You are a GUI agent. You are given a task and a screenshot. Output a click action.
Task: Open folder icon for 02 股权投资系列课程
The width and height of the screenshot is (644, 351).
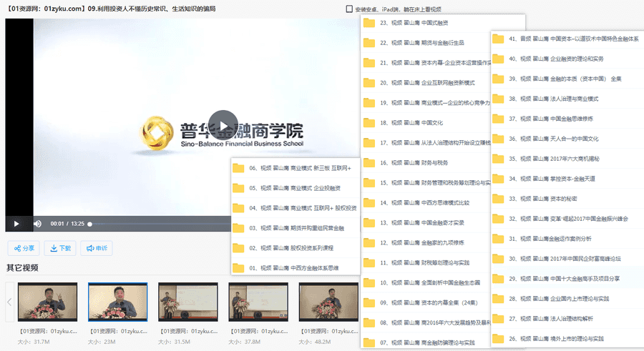(x=238, y=248)
